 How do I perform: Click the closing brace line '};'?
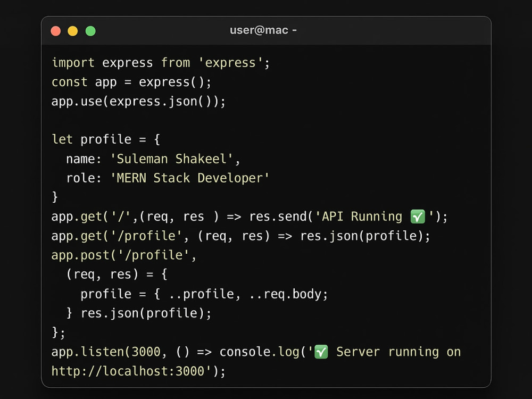click(59, 332)
